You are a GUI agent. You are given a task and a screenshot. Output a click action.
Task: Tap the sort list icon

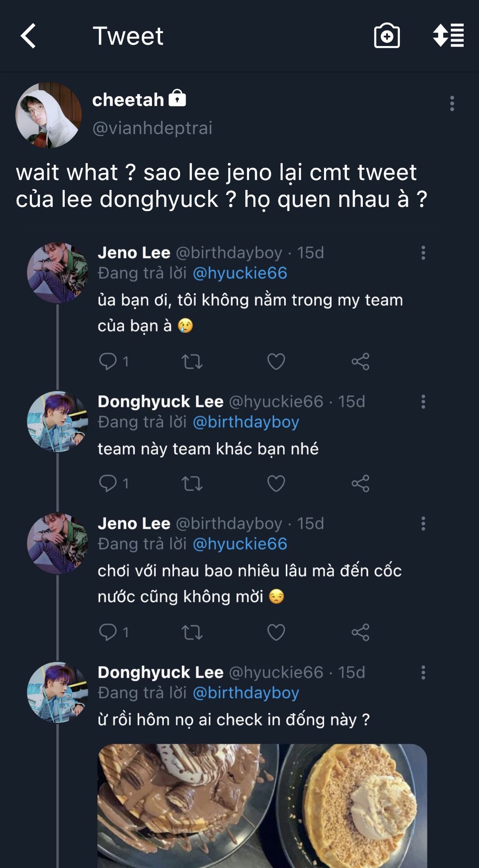coord(448,35)
